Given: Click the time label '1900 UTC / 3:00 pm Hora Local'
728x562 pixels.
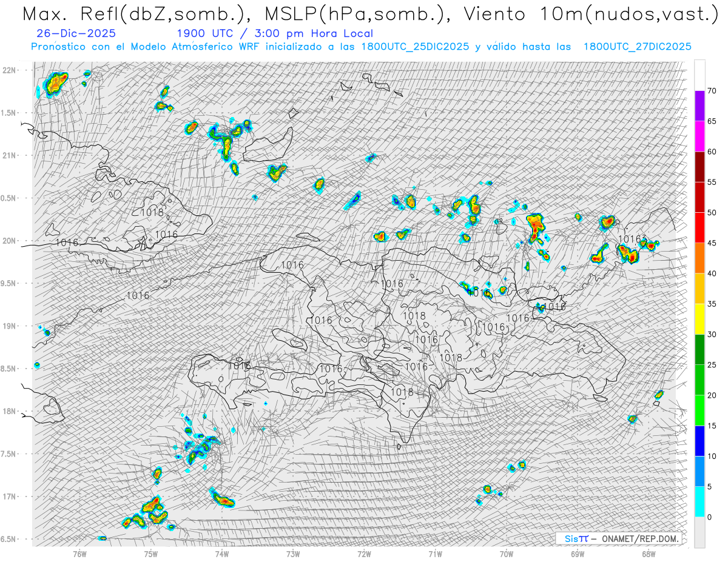Looking at the screenshot, I should point(275,34).
